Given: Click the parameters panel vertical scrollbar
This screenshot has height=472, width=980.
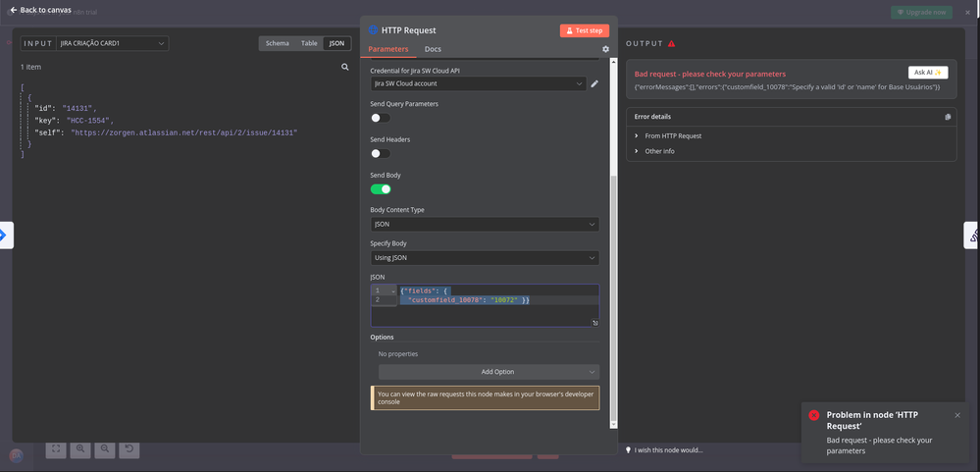Looking at the screenshot, I should click(x=613, y=300).
